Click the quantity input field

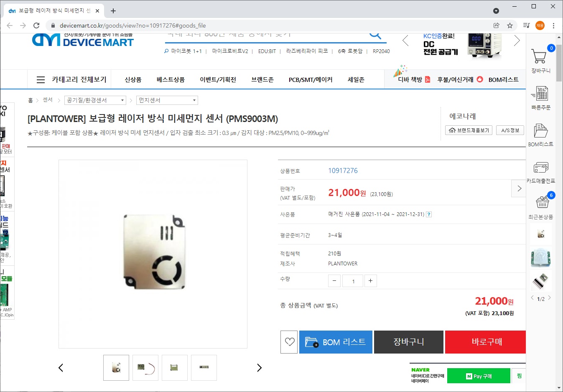[352, 281]
